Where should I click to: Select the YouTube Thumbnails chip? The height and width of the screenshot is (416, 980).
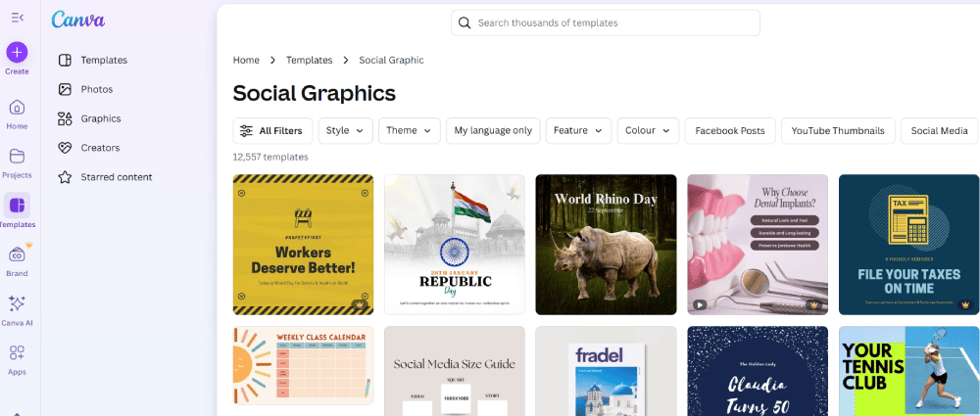click(x=838, y=130)
